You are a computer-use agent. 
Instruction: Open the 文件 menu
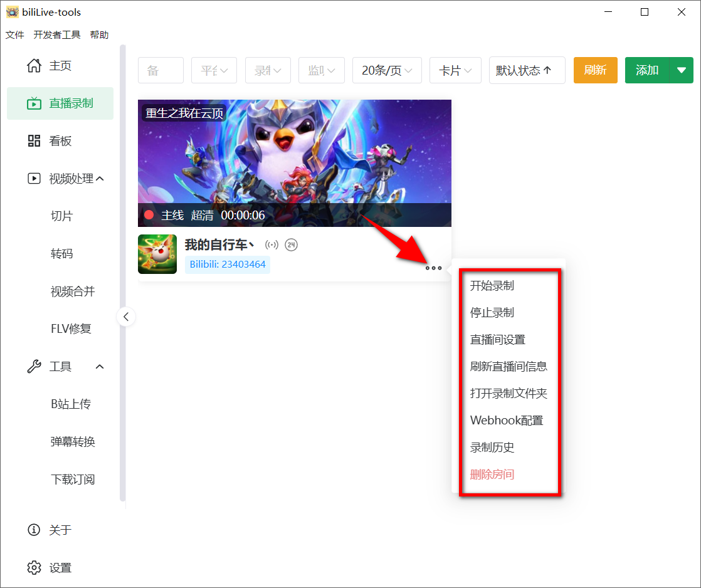14,34
